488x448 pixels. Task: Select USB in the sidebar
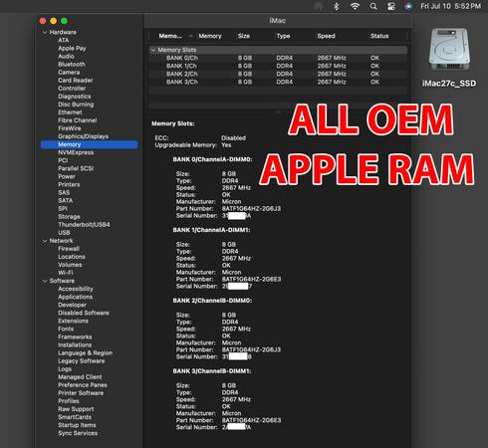click(x=64, y=233)
